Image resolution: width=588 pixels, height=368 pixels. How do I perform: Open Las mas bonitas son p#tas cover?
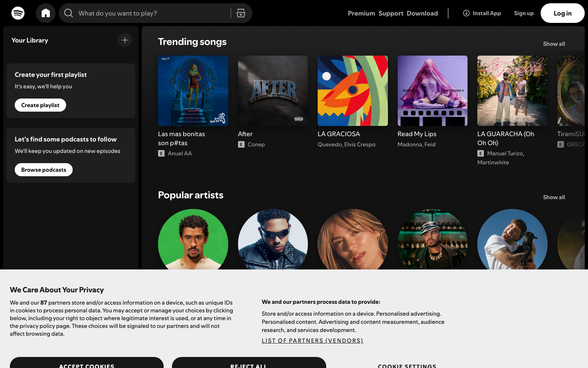[x=193, y=91]
